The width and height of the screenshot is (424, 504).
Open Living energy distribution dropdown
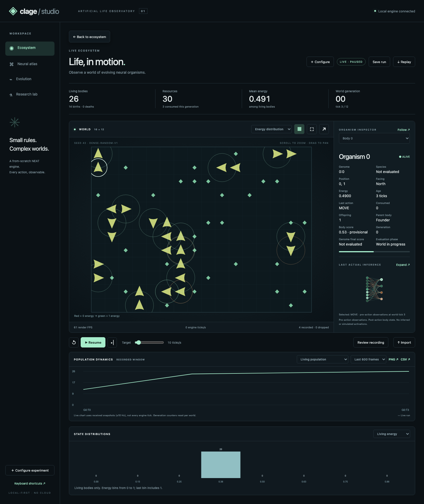pos(392,434)
